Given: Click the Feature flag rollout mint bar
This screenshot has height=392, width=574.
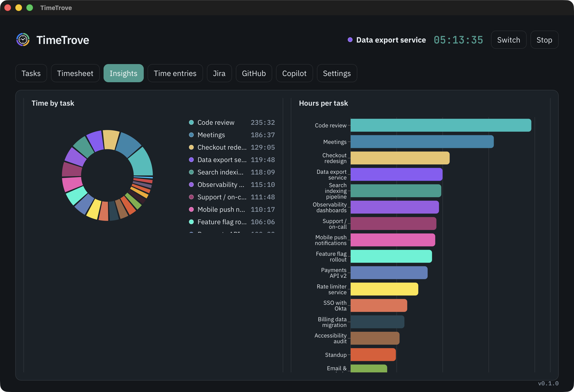Looking at the screenshot, I should (391, 256).
